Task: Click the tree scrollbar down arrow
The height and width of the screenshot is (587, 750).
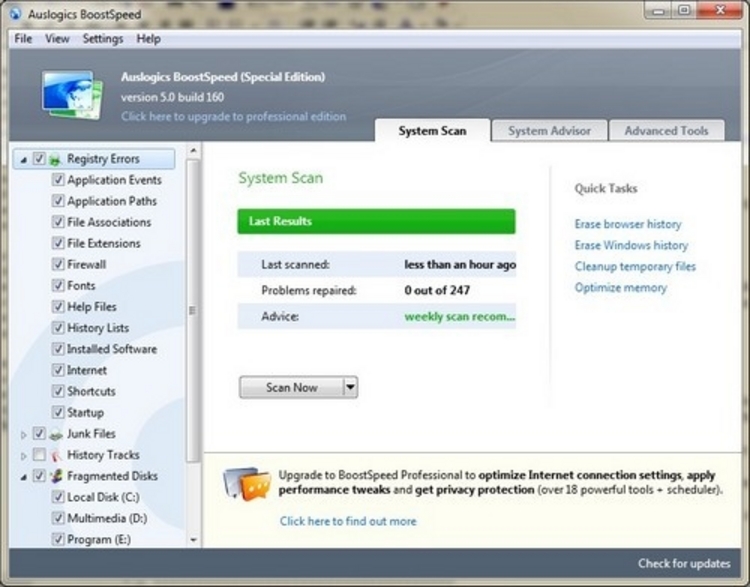Action: pos(193,540)
